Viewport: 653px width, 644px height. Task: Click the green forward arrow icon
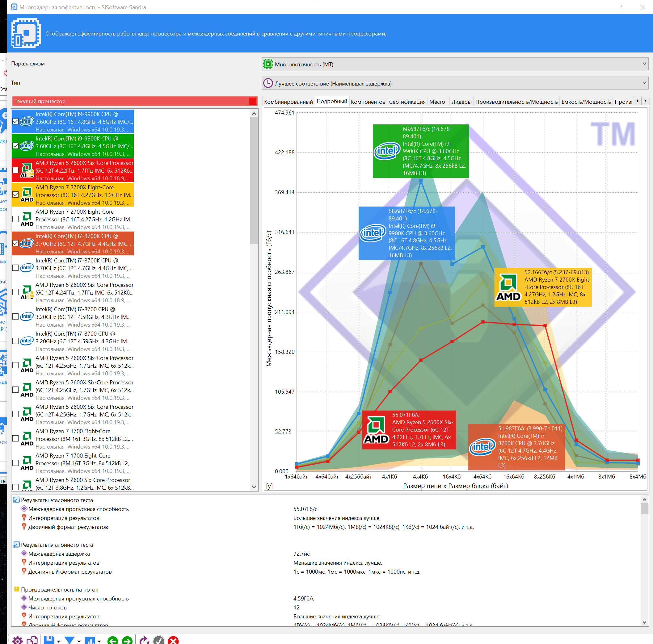[127, 640]
